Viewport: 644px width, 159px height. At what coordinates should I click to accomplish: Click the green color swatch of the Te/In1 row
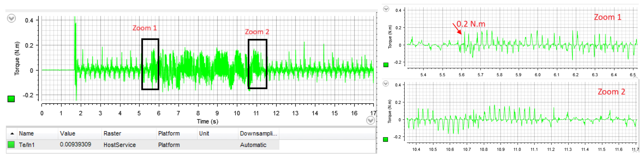pos(11,145)
